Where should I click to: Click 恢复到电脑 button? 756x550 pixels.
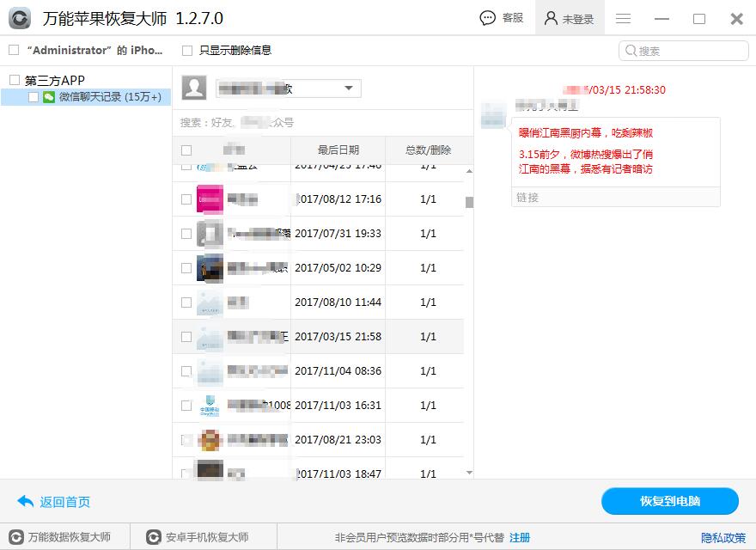point(670,501)
